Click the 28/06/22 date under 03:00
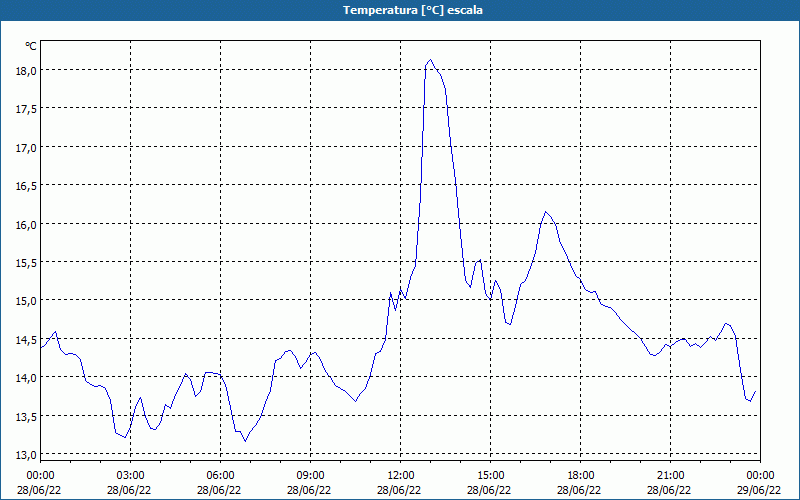 pos(129,490)
